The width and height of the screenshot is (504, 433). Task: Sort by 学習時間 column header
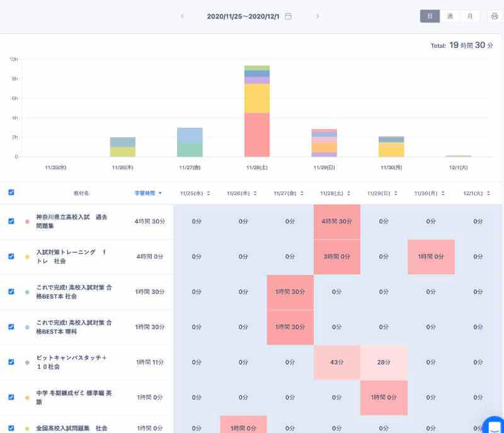coord(148,193)
